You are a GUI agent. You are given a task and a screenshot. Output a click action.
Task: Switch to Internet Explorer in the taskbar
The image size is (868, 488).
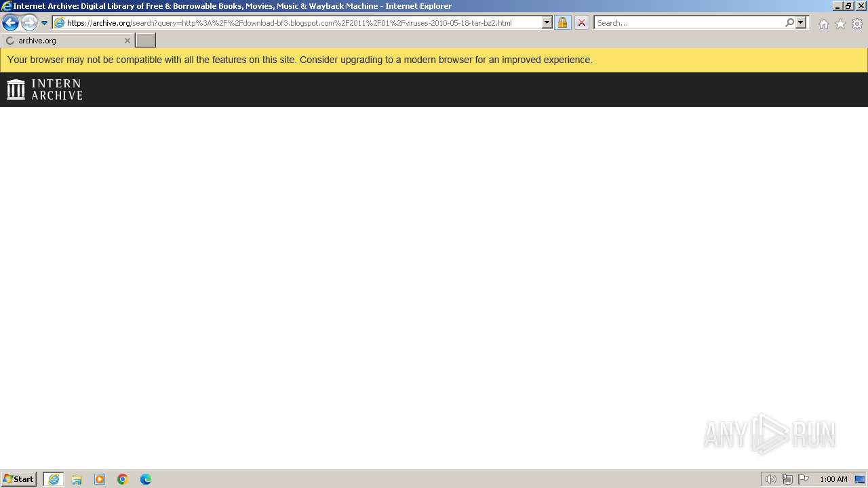pyautogui.click(x=54, y=479)
